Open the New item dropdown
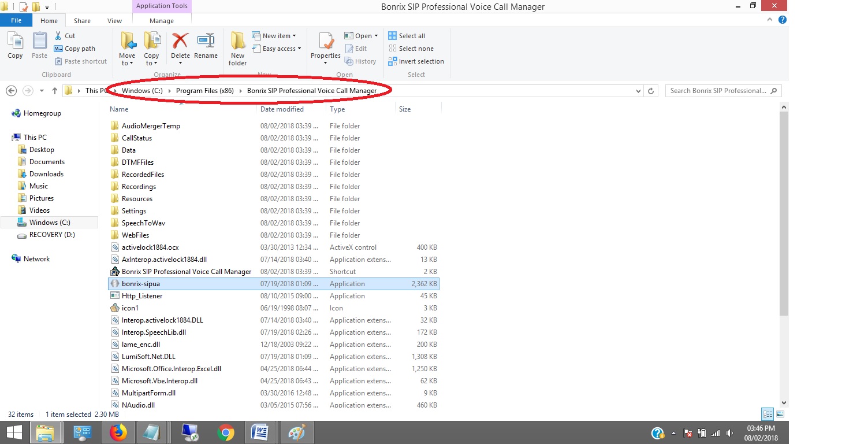The width and height of the screenshot is (868, 444). (275, 36)
